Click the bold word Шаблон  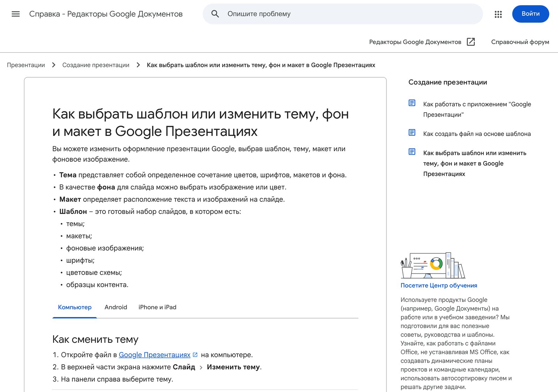[x=73, y=212]
